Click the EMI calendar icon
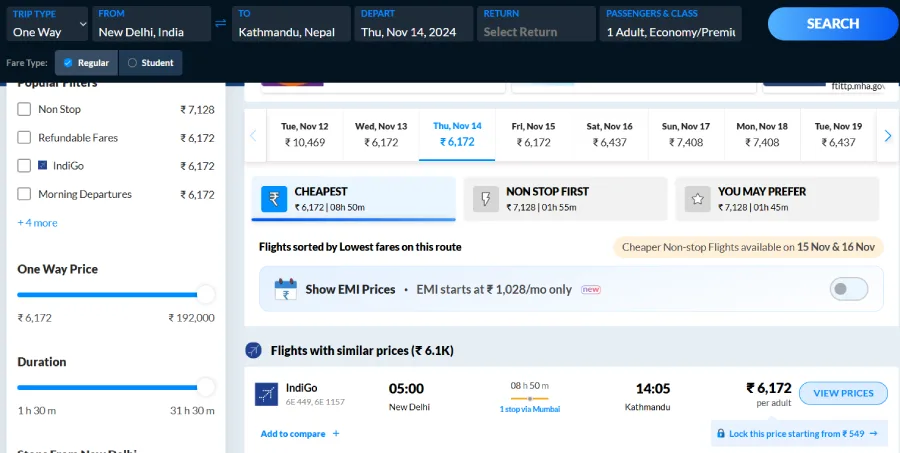 [x=286, y=289]
